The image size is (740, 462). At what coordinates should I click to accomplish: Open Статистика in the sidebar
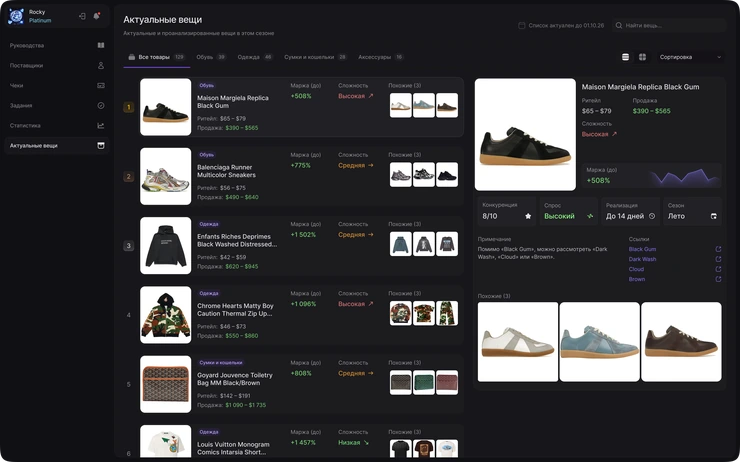[x=57, y=126]
